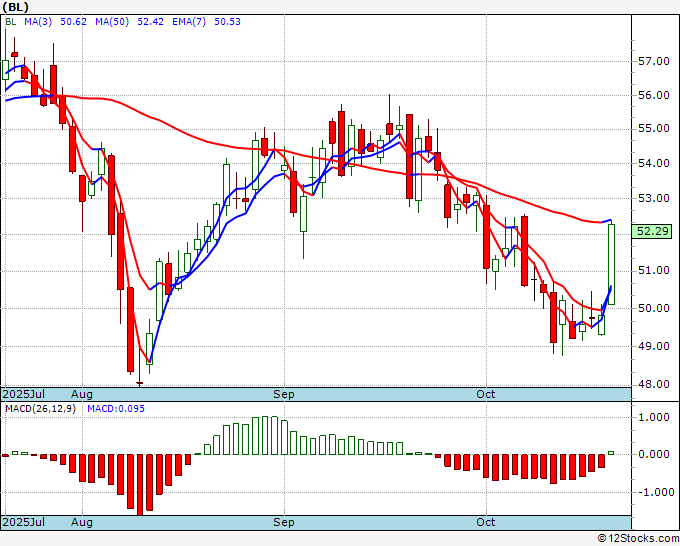Click the 2025Jul label on price chart axis
This screenshot has width=680, height=546.
point(24,394)
